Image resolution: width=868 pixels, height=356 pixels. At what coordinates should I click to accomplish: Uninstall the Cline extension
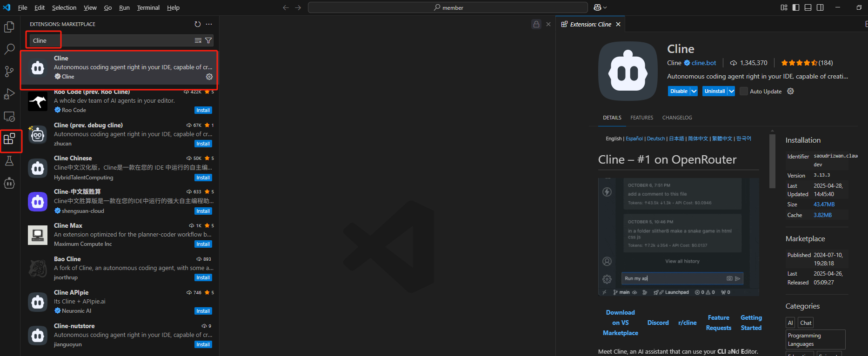pos(714,91)
